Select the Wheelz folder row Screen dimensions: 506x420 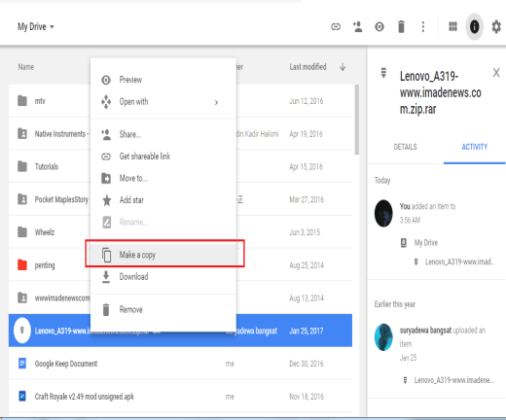[x=180, y=232]
